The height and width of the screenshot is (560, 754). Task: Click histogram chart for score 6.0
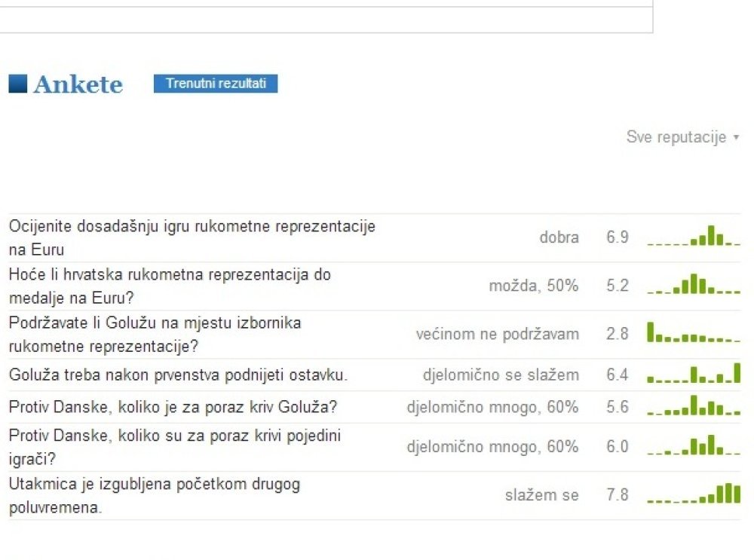694,446
